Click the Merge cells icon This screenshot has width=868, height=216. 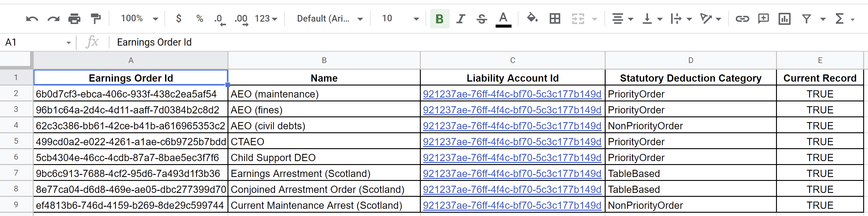click(578, 19)
